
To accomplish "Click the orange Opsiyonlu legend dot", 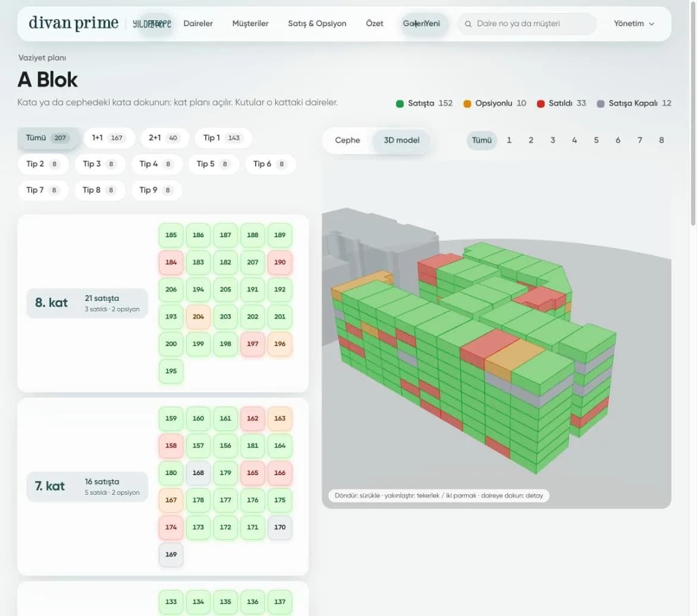I will point(467,103).
